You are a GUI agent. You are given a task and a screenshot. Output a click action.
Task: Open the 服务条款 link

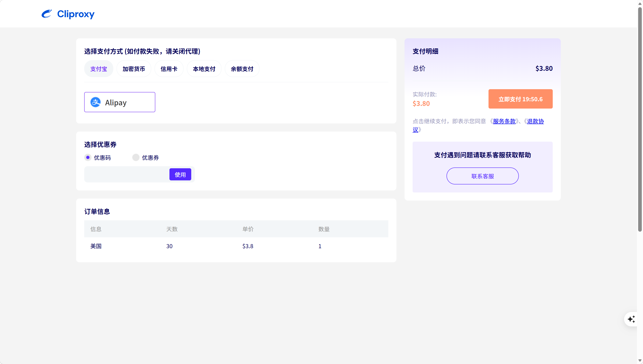coord(504,121)
